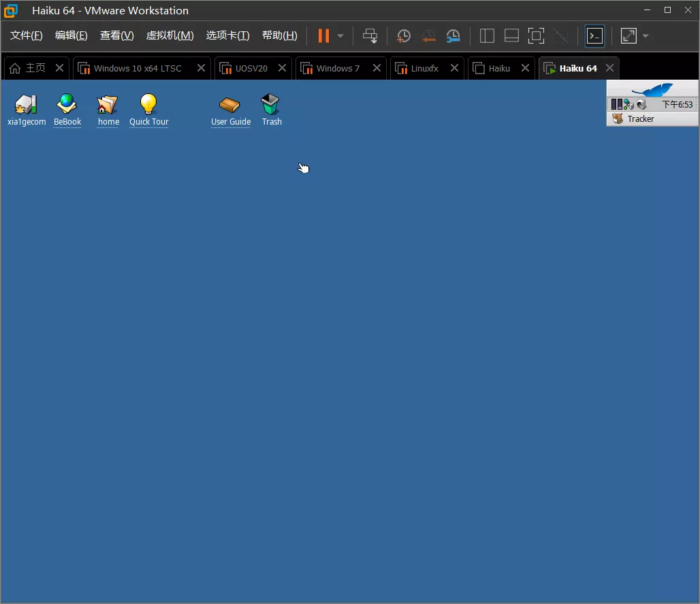Screen dimensions: 700x604
Task: Expand the pause/power options dropdown arrow
Action: tap(340, 36)
